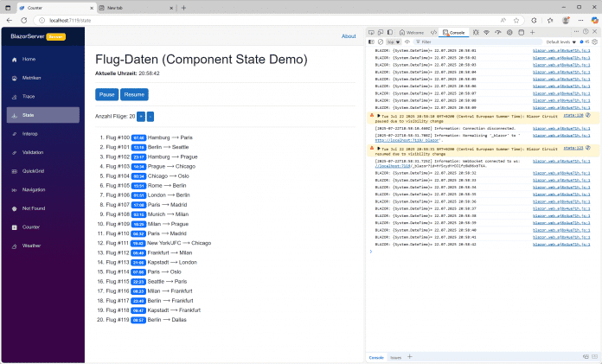Click the Pause button
Viewport: 602px width, 364px height.
pyautogui.click(x=106, y=94)
